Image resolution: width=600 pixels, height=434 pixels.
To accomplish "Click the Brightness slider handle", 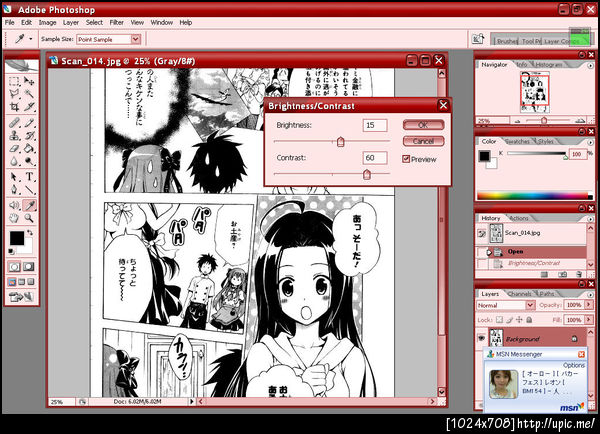I will [x=341, y=142].
